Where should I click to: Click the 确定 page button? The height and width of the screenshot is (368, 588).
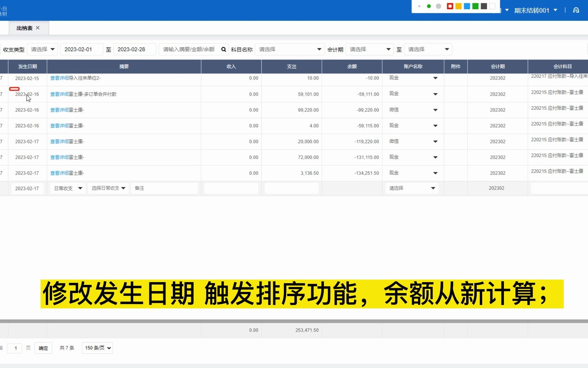[43, 348]
